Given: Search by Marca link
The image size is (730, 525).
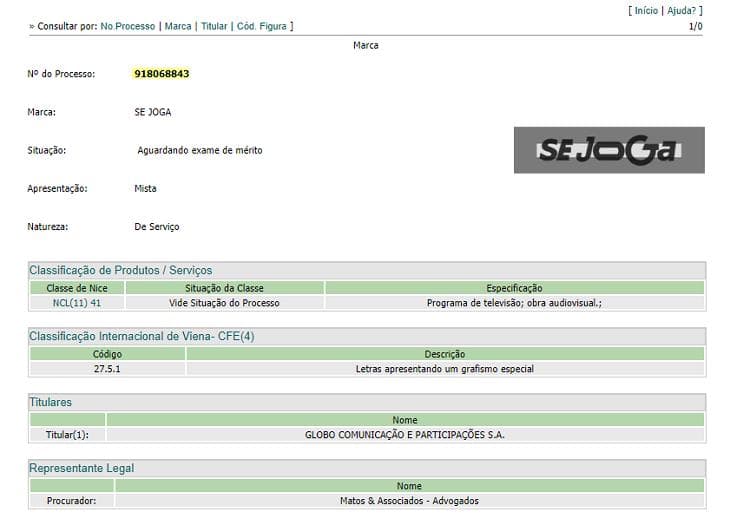Looking at the screenshot, I should (178, 27).
